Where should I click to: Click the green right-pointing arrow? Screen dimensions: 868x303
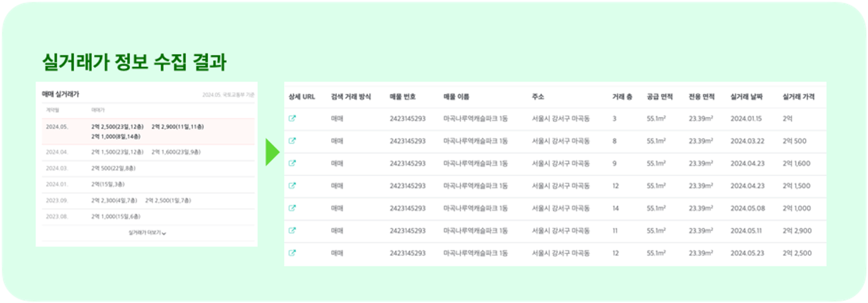coord(273,152)
